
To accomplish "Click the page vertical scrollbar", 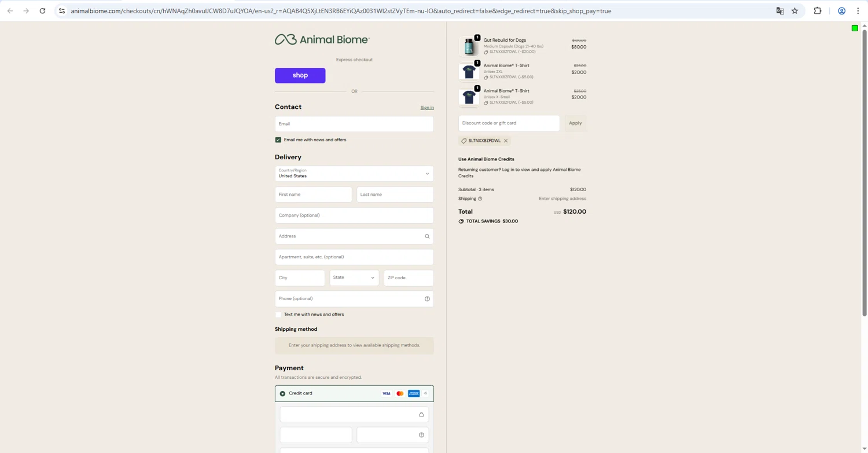I will click(865, 173).
